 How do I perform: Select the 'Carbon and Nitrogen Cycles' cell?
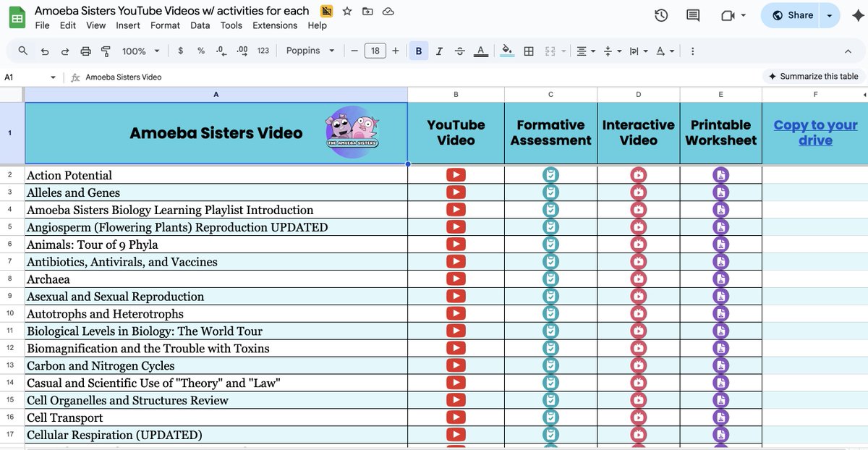click(x=216, y=365)
